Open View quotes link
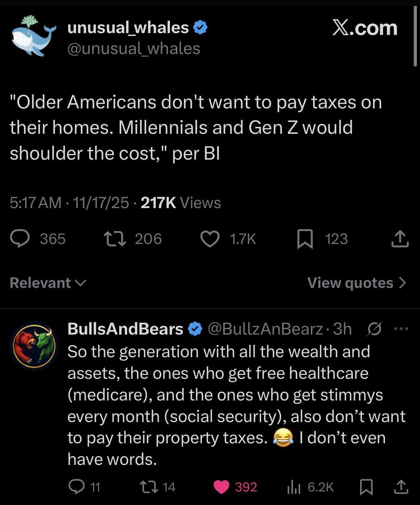The width and height of the screenshot is (420, 505). pos(356,283)
